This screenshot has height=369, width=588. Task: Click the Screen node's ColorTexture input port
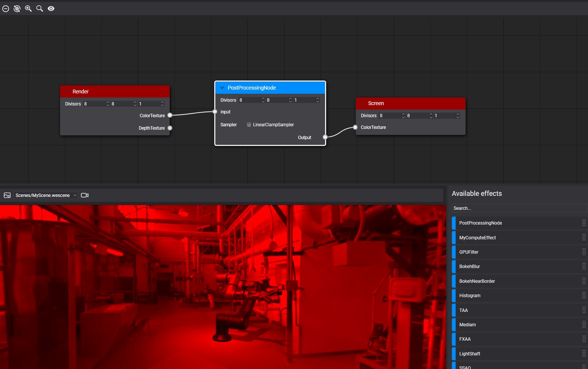355,127
